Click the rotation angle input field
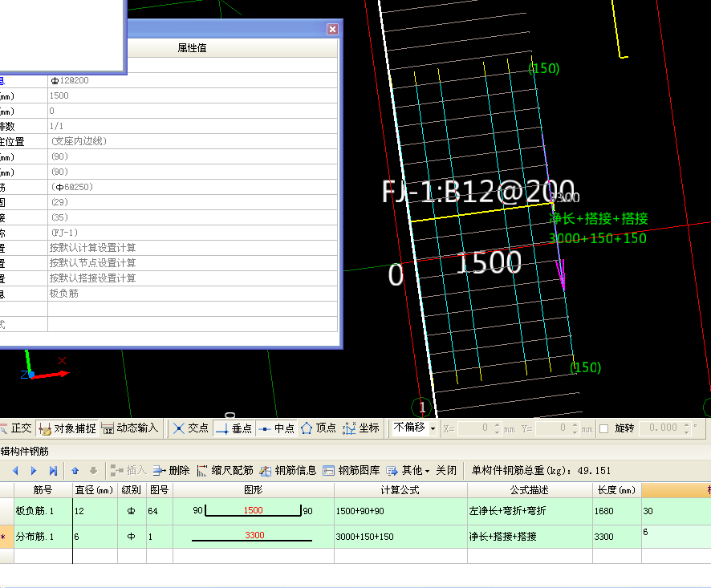 click(660, 428)
